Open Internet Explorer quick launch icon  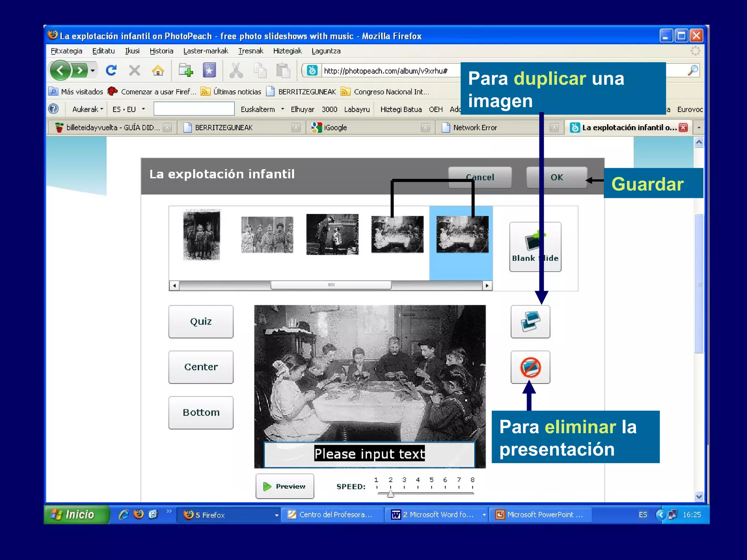click(124, 514)
